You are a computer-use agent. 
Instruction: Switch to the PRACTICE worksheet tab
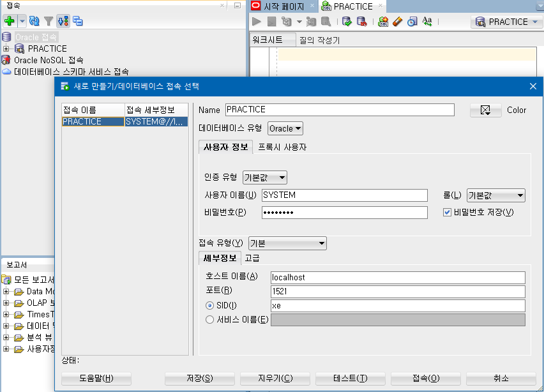(352, 6)
